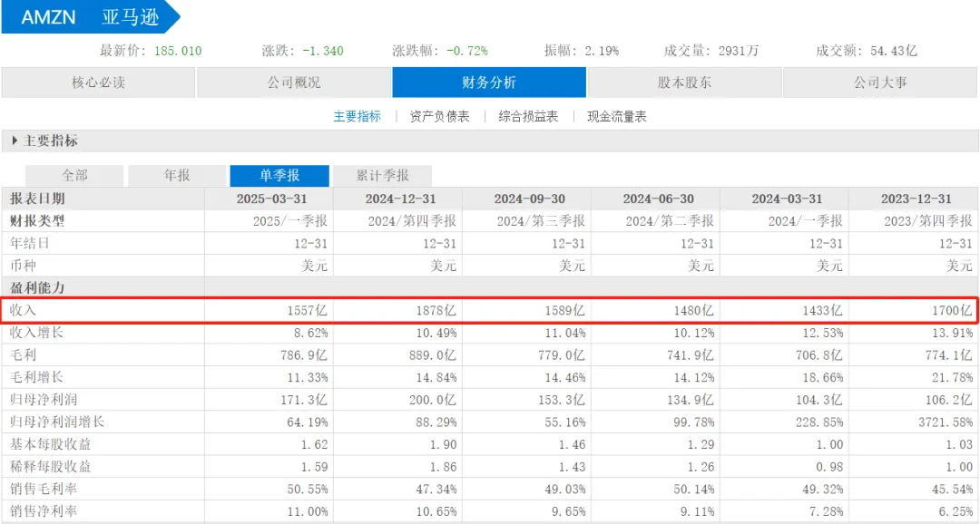Click the AMZN 亚马逊 stock title banner
The width and height of the screenshot is (980, 524).
pos(91,17)
